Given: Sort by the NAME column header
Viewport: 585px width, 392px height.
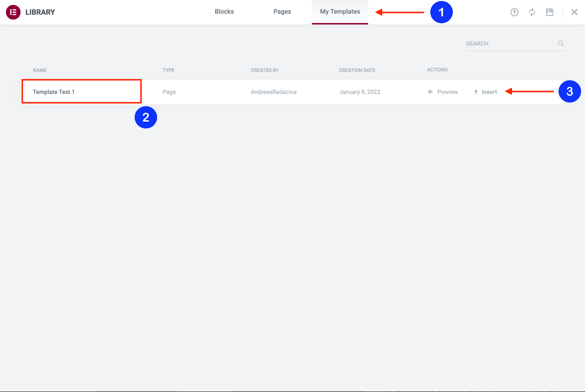Looking at the screenshot, I should [x=39, y=70].
